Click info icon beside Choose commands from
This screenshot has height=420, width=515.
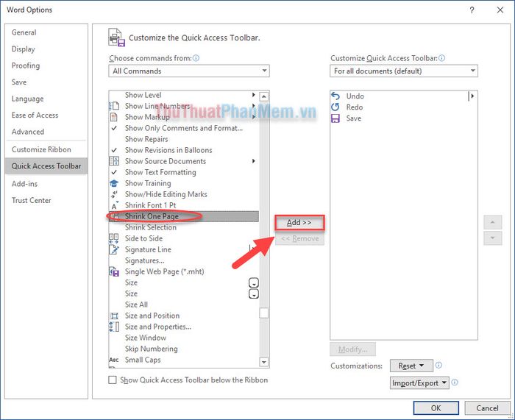click(x=196, y=58)
